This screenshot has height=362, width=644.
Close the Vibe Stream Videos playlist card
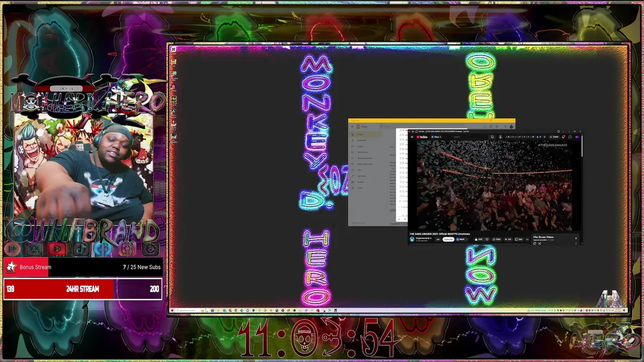point(576,238)
